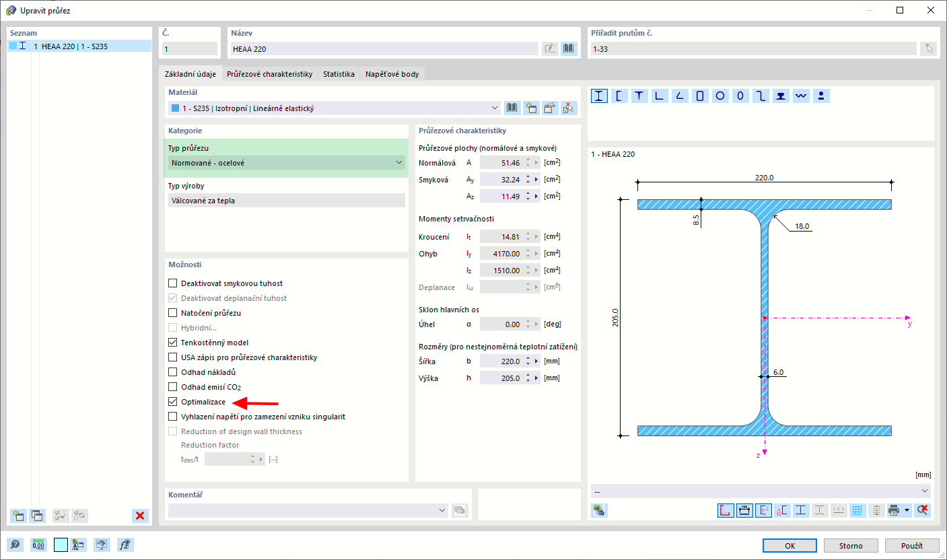
Task: Create new material icon
Action: 531,108
